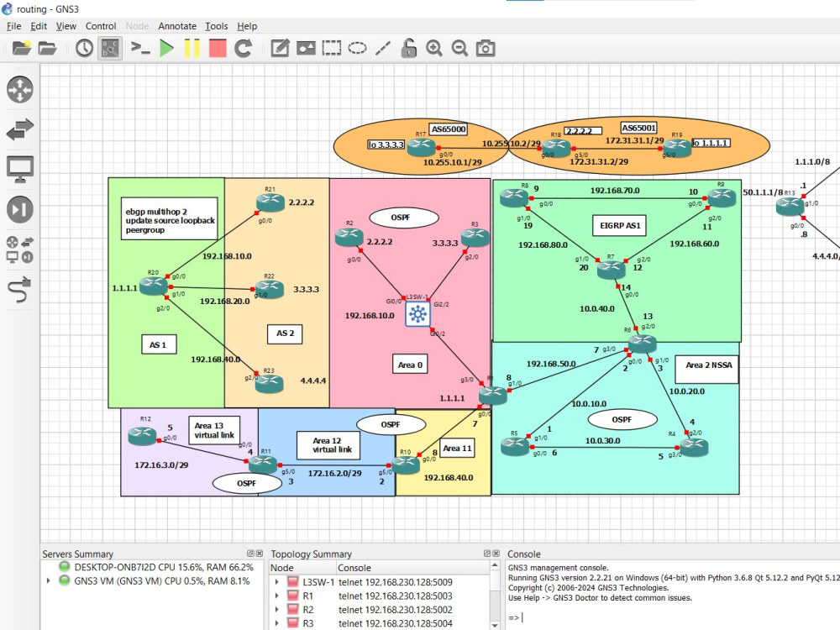Select the Draw ellipse annotation icon
Screen dimensions: 840x630
[x=359, y=48]
